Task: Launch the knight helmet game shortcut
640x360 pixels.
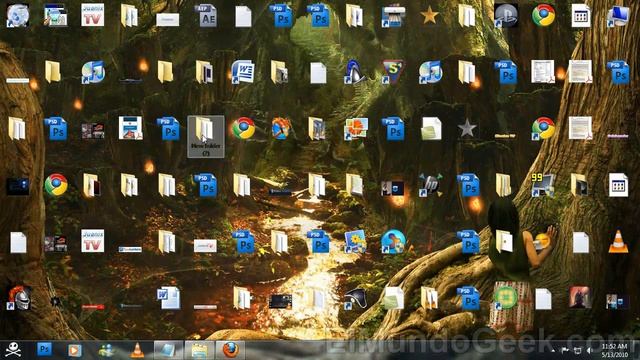Action: [x=19, y=298]
